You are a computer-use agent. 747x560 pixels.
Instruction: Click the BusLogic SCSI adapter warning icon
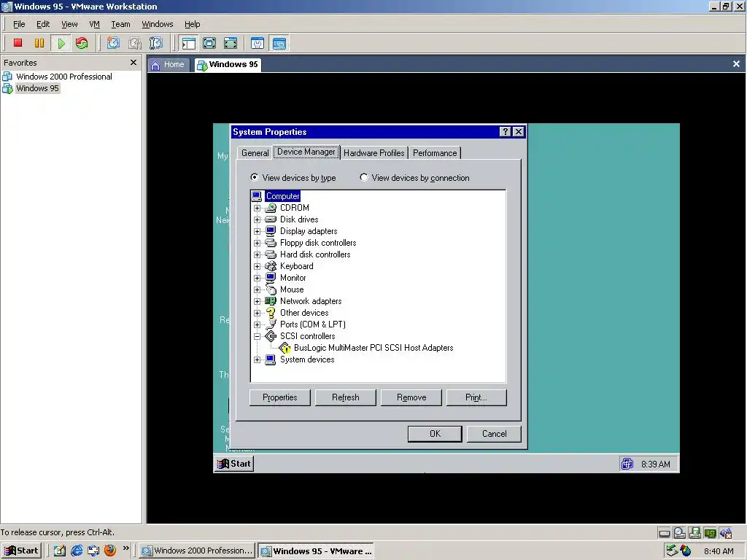click(285, 348)
